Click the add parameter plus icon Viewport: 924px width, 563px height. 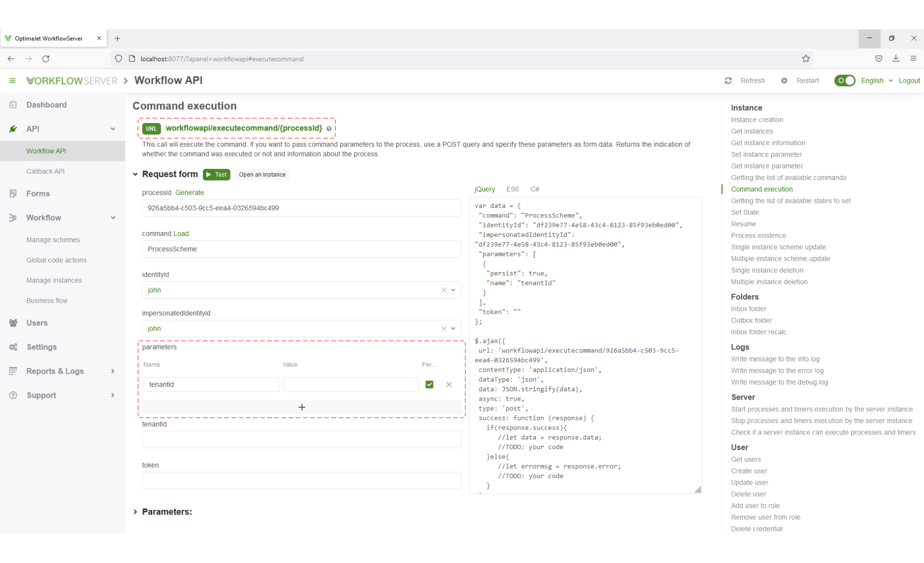(x=302, y=407)
